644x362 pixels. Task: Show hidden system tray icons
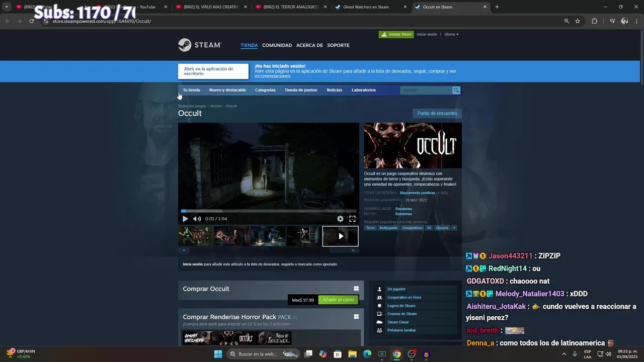pyautogui.click(x=563, y=354)
